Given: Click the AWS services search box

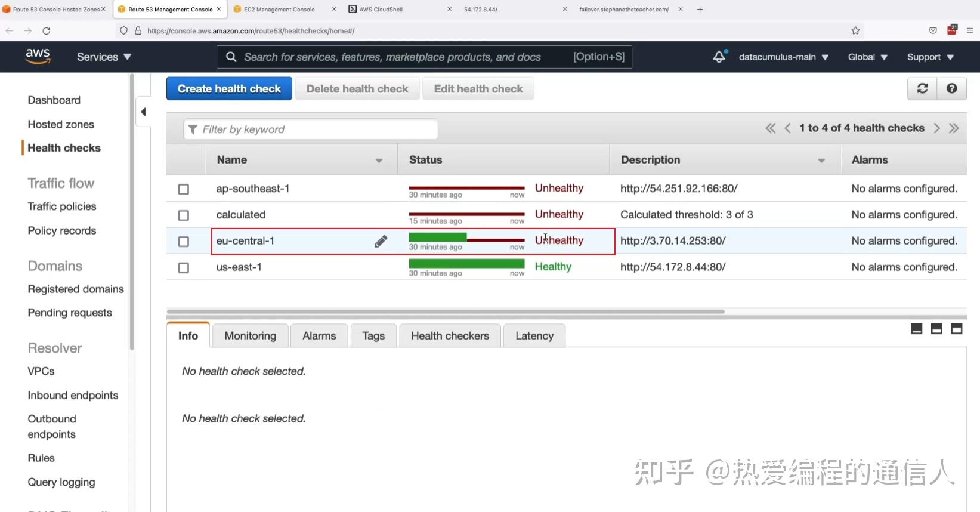Looking at the screenshot, I should [424, 57].
